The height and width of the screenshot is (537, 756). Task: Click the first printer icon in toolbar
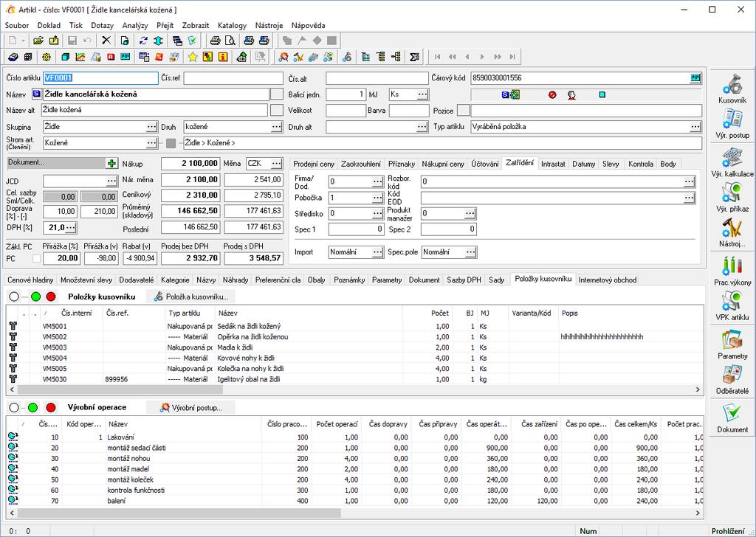coord(215,41)
